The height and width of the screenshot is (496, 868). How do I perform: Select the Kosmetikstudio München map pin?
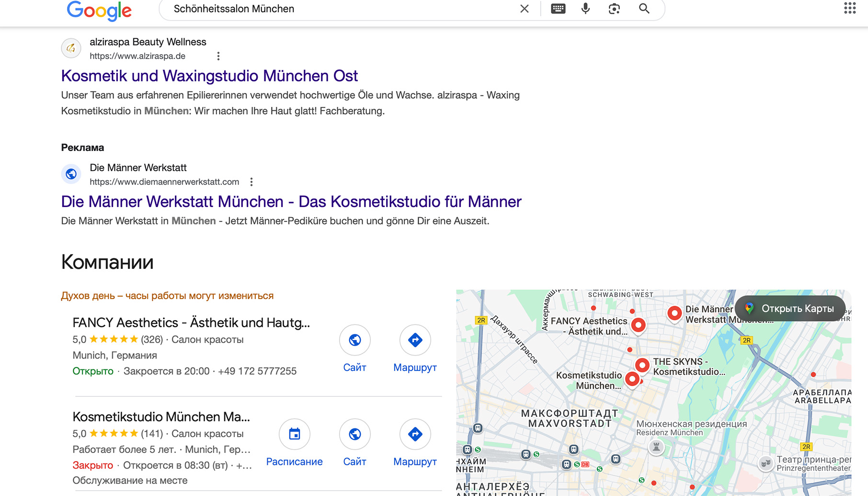coord(633,380)
